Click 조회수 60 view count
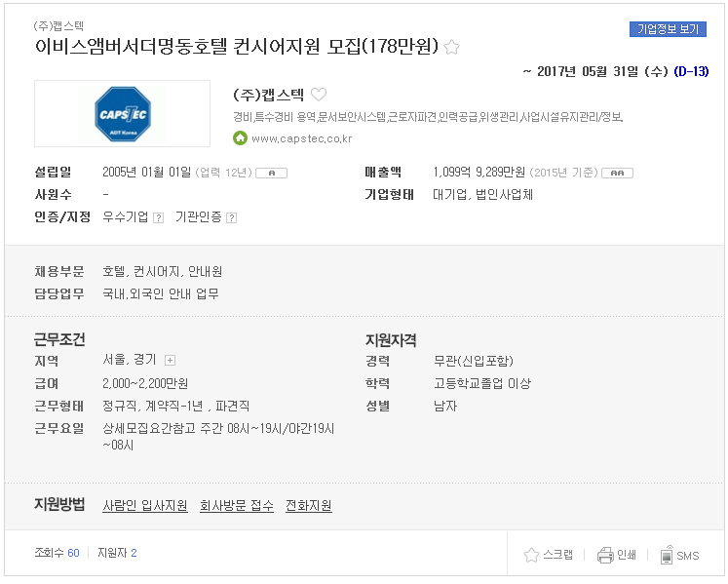This screenshot has height=584, width=728. click(57, 553)
